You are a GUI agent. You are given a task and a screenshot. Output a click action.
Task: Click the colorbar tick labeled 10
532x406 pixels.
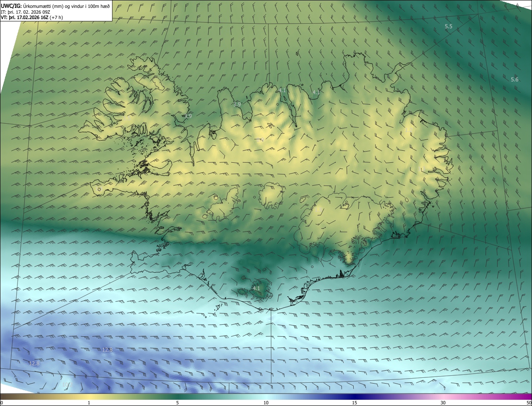pos(266,403)
